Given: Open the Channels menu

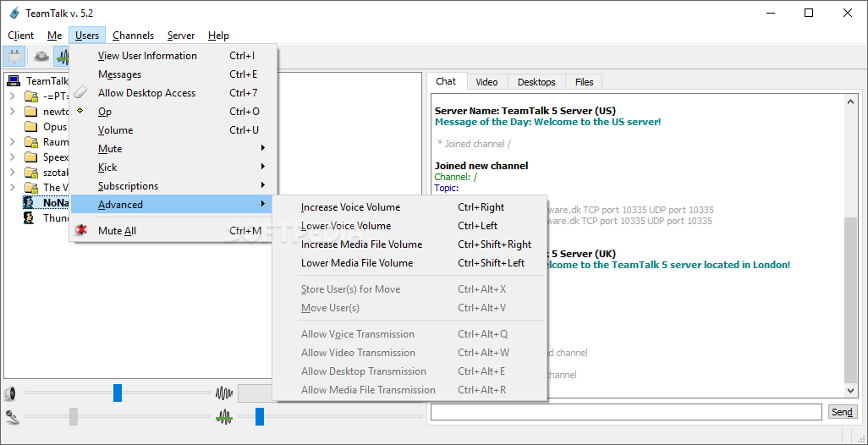Looking at the screenshot, I should tap(134, 36).
